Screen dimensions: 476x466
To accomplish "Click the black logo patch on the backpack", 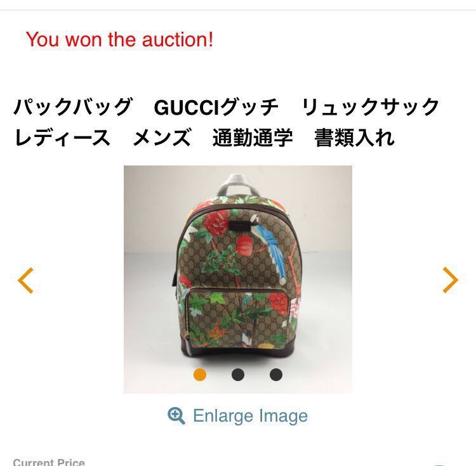I will 239,226.
